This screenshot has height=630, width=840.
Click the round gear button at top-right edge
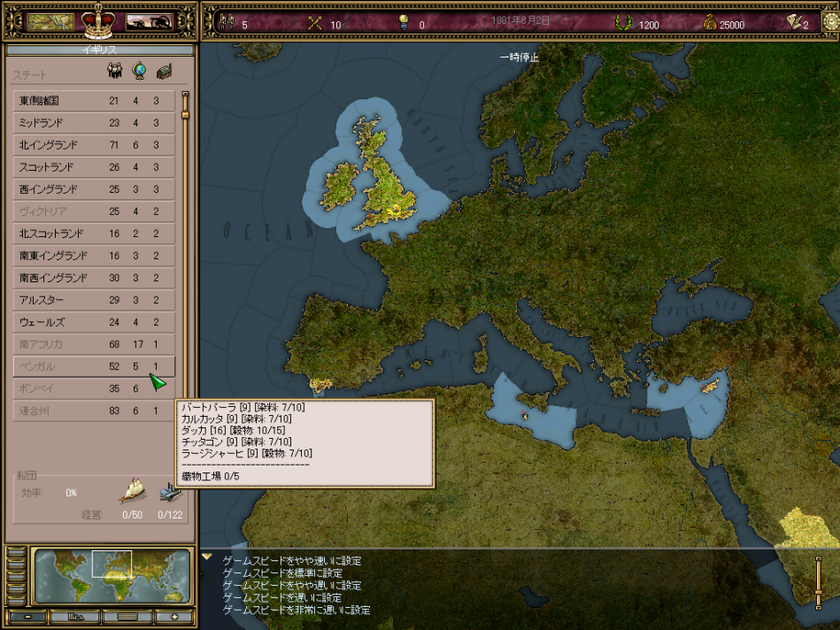pos(831,22)
